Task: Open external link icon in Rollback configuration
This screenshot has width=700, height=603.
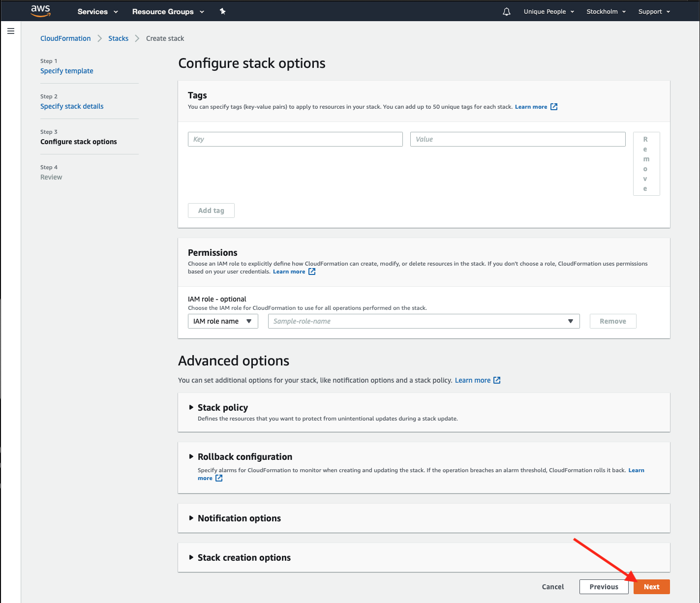Action: pyautogui.click(x=219, y=478)
